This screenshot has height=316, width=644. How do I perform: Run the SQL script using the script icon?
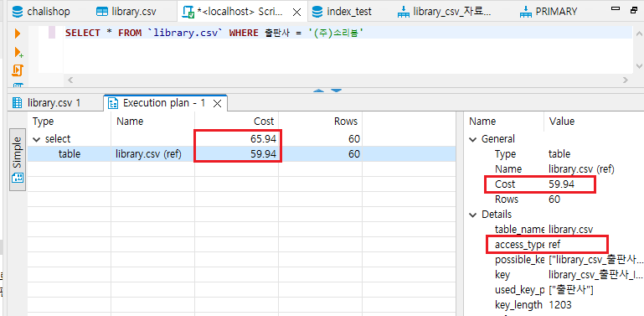coord(18,70)
